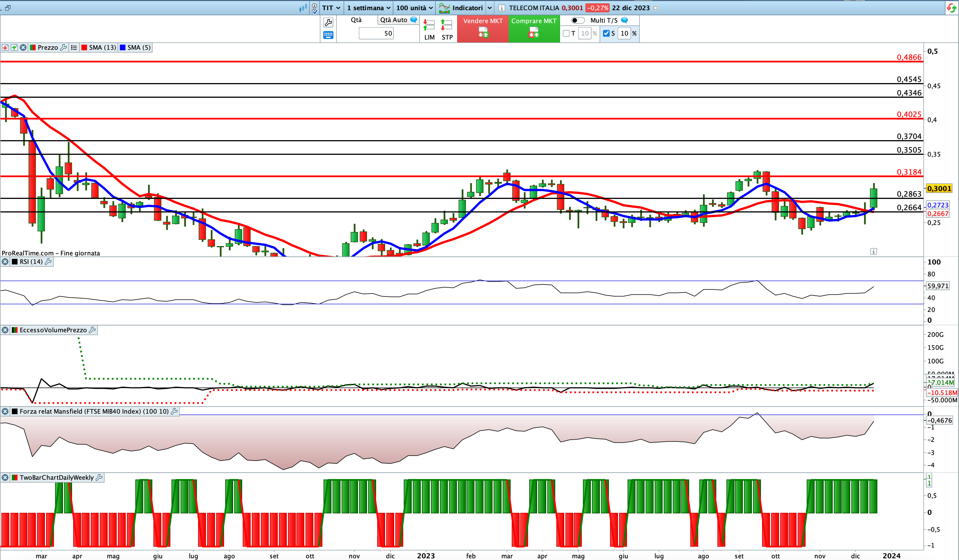Viewport: 959px width, 560px height.
Task: Open the indicator list icon next to Prezzo
Action: click(74, 47)
